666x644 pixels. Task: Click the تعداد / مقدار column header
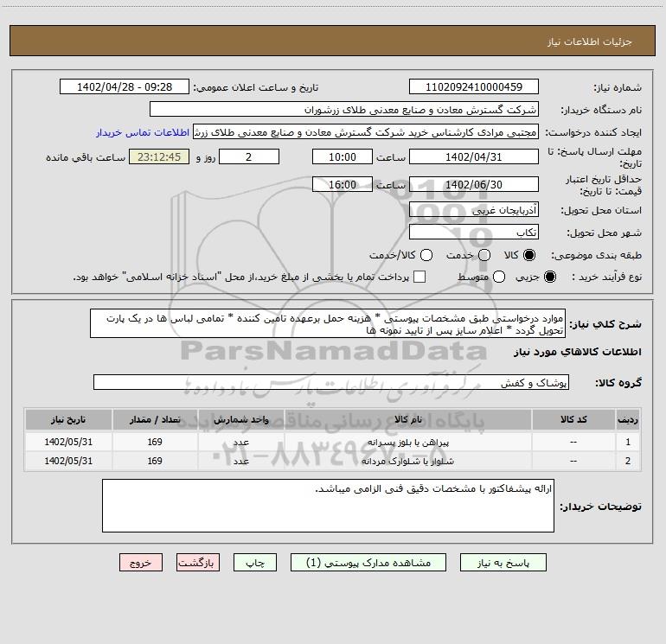click(155, 419)
